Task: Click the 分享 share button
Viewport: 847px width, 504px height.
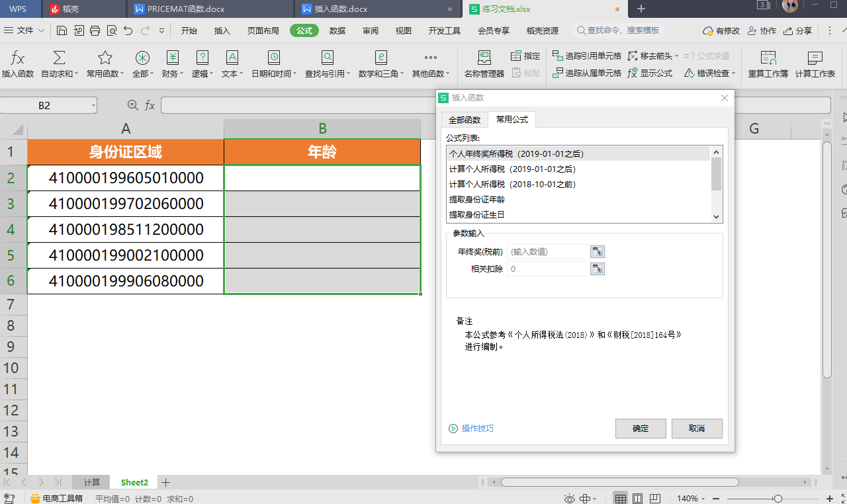Action: [x=797, y=30]
